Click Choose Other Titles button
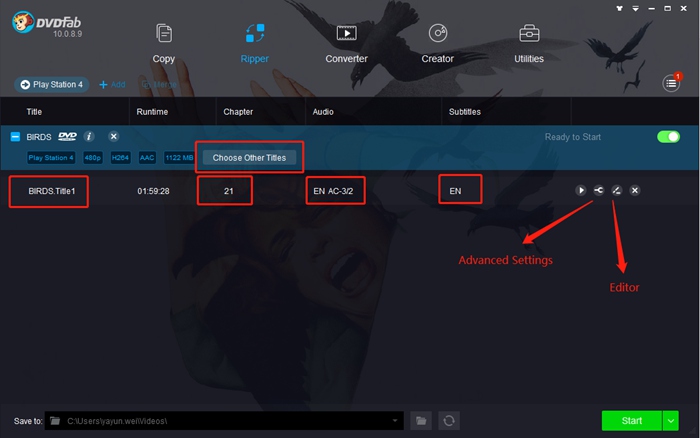The height and width of the screenshot is (438, 700). [x=249, y=158]
